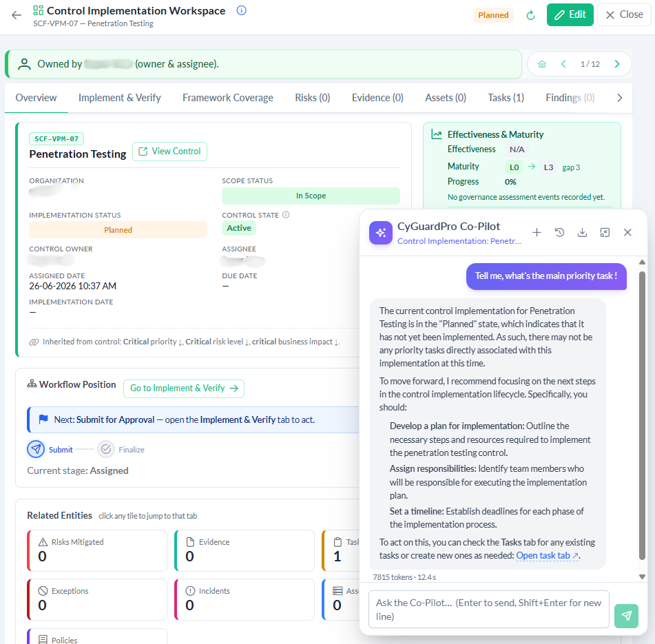Screen dimensions: 655x644
Task: Focus the Ask the Co-Pilot input field
Action: coord(489,610)
